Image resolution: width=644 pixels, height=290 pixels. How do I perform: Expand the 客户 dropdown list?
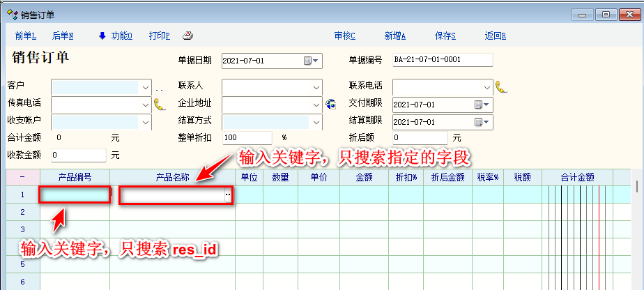[146, 87]
